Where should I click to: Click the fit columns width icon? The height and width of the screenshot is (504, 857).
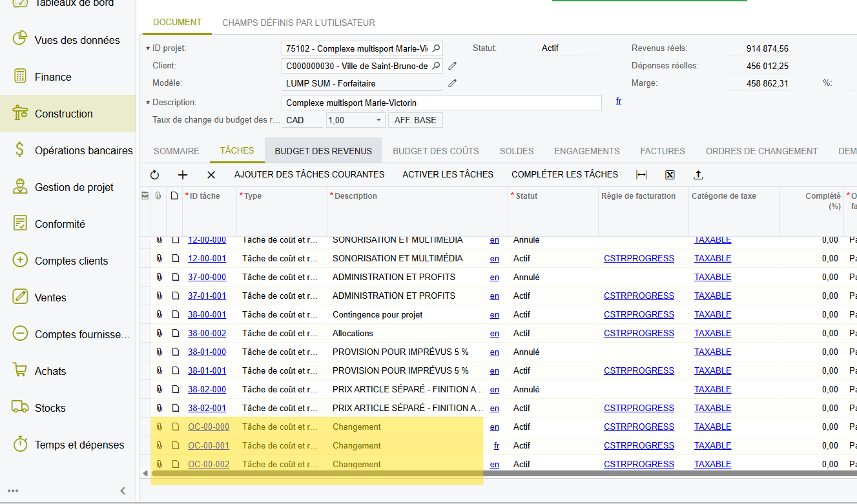pyautogui.click(x=641, y=175)
